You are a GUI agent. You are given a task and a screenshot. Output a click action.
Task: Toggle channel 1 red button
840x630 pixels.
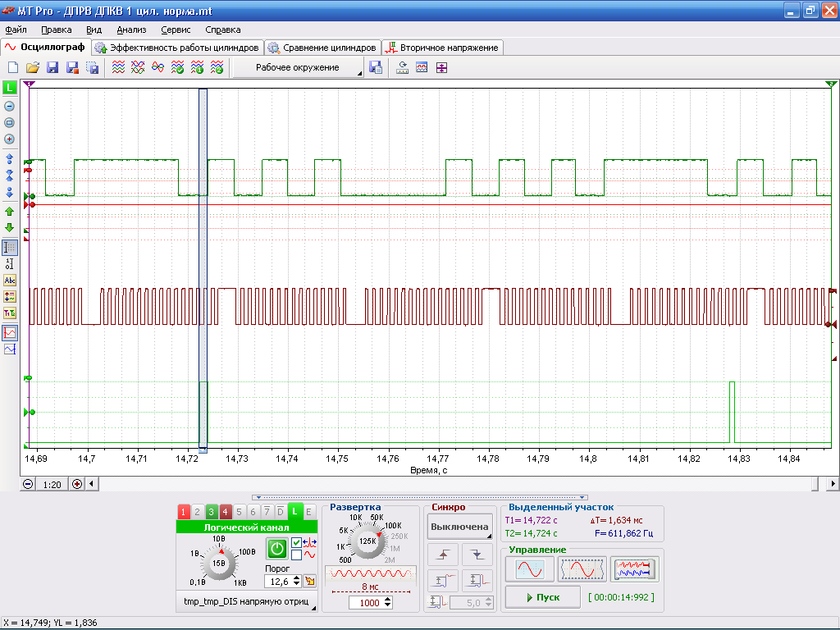pos(183,512)
